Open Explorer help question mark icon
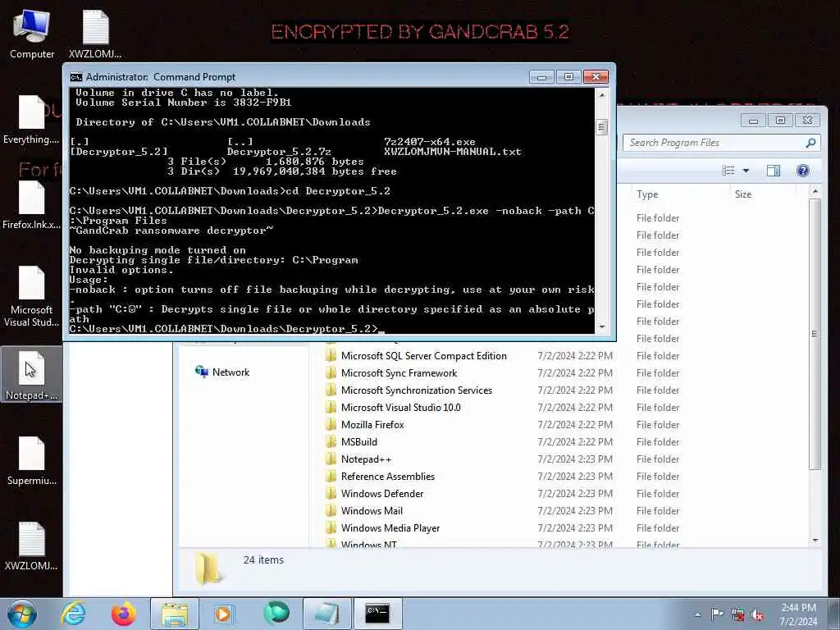 point(802,171)
